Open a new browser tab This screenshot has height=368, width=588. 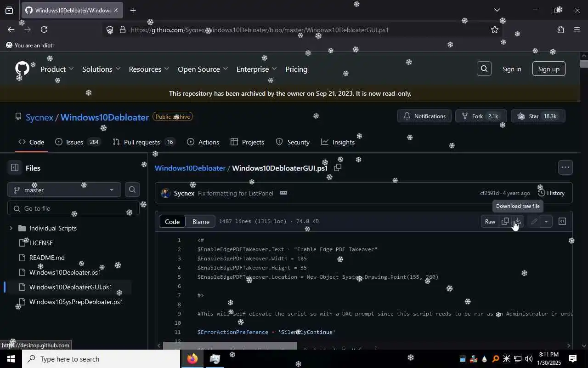(x=133, y=10)
